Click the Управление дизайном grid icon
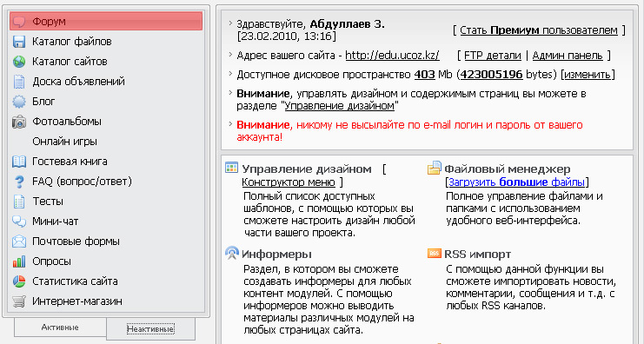 pyautogui.click(x=232, y=168)
